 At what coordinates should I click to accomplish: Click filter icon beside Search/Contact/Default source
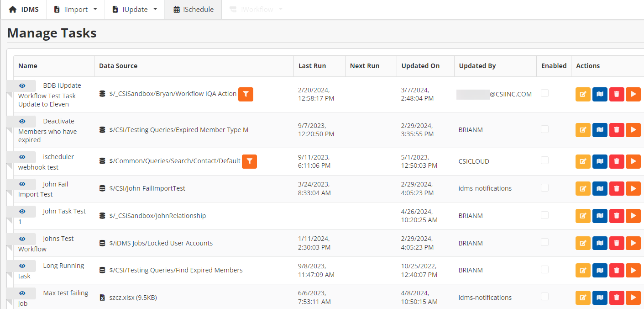pos(249,161)
